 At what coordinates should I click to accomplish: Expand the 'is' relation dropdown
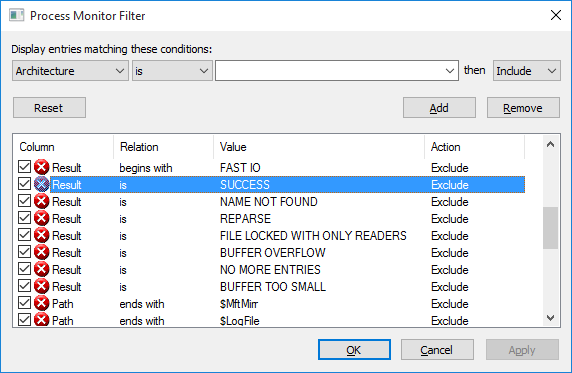pos(172,71)
